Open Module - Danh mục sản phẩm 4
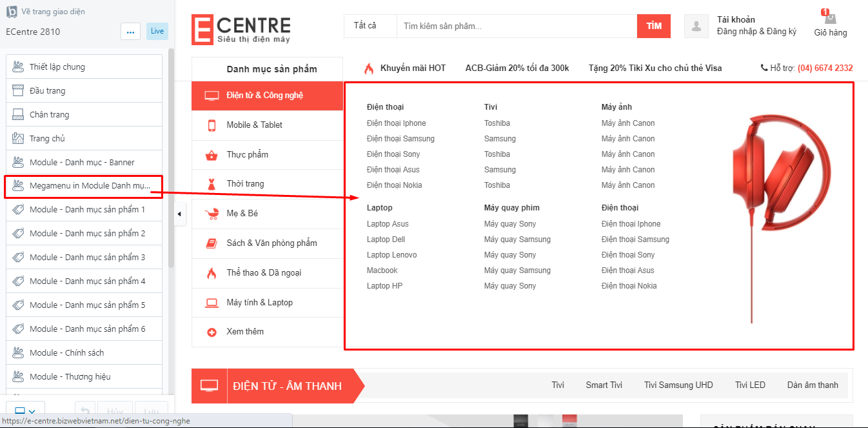Screen dimensions: 868x428 click(84, 281)
